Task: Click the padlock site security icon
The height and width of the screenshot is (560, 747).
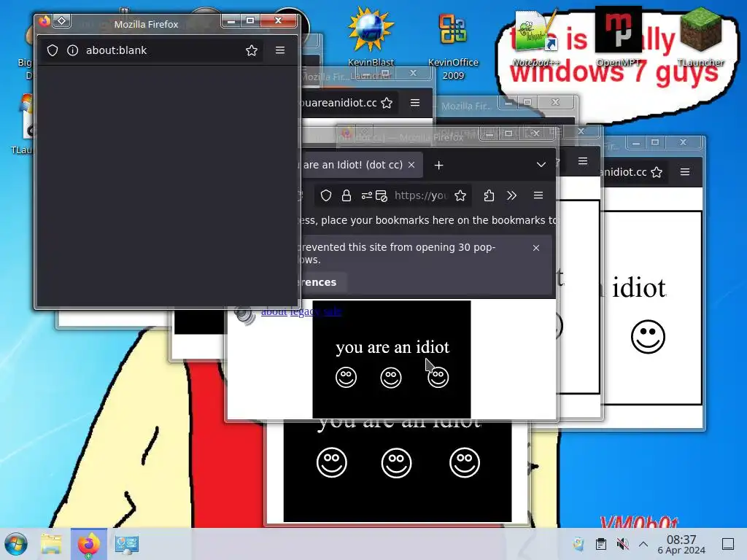Action: [x=347, y=195]
